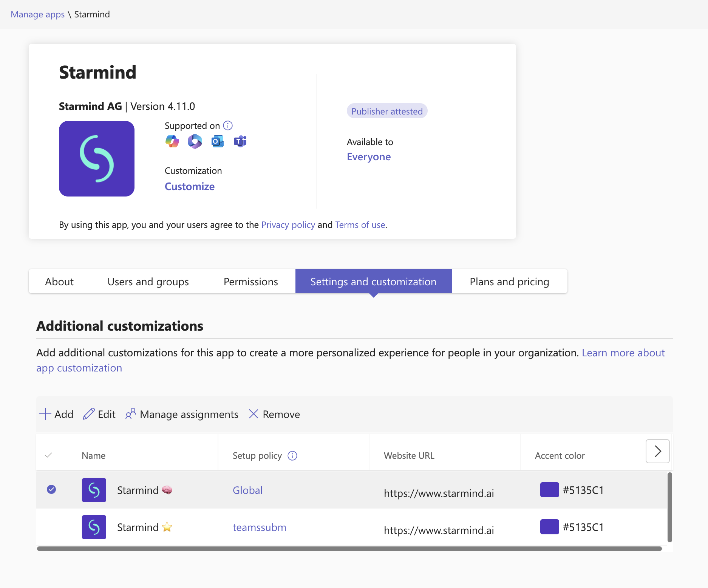The height and width of the screenshot is (588, 708).
Task: Click the Setup policy column header text
Action: (x=257, y=456)
